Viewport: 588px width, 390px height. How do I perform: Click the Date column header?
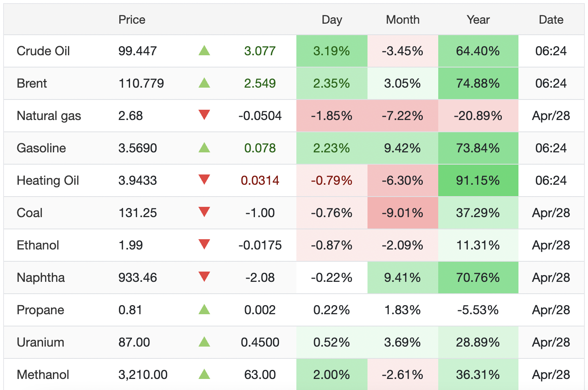(551, 20)
